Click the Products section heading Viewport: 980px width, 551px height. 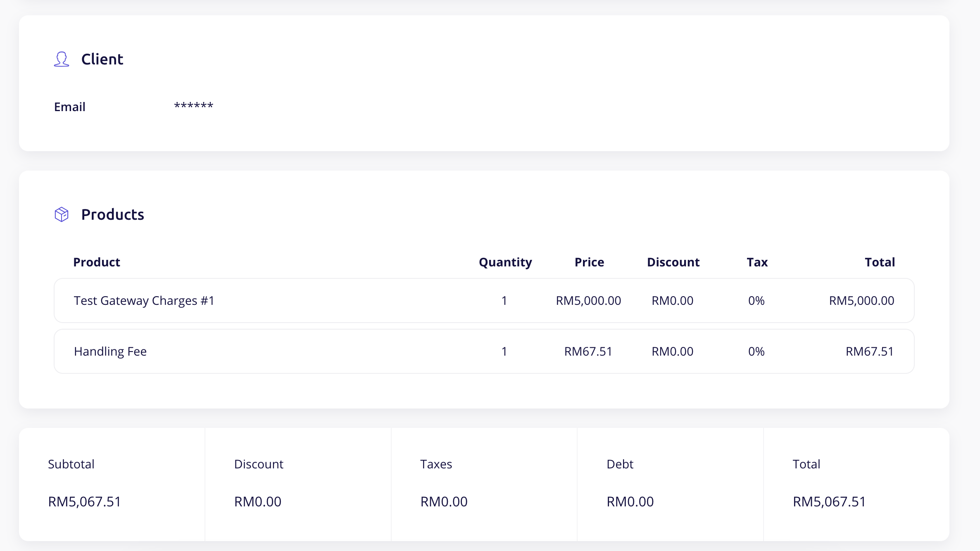pyautogui.click(x=112, y=214)
